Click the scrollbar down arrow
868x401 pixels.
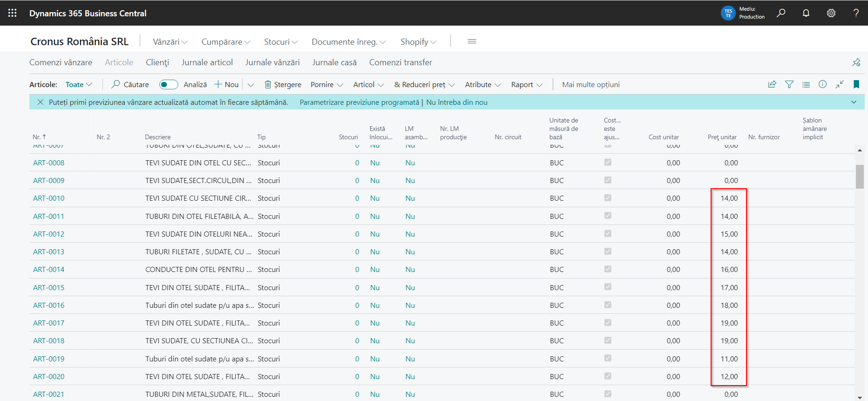[860, 397]
